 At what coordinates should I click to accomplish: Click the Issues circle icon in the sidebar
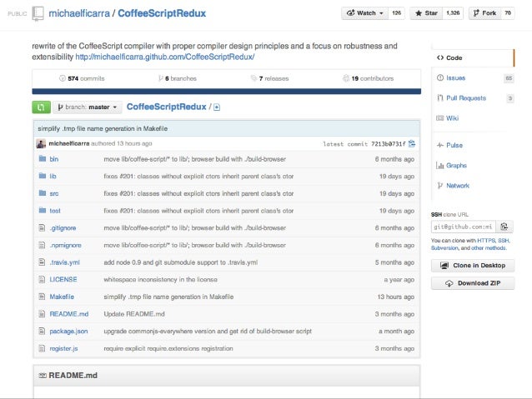440,78
